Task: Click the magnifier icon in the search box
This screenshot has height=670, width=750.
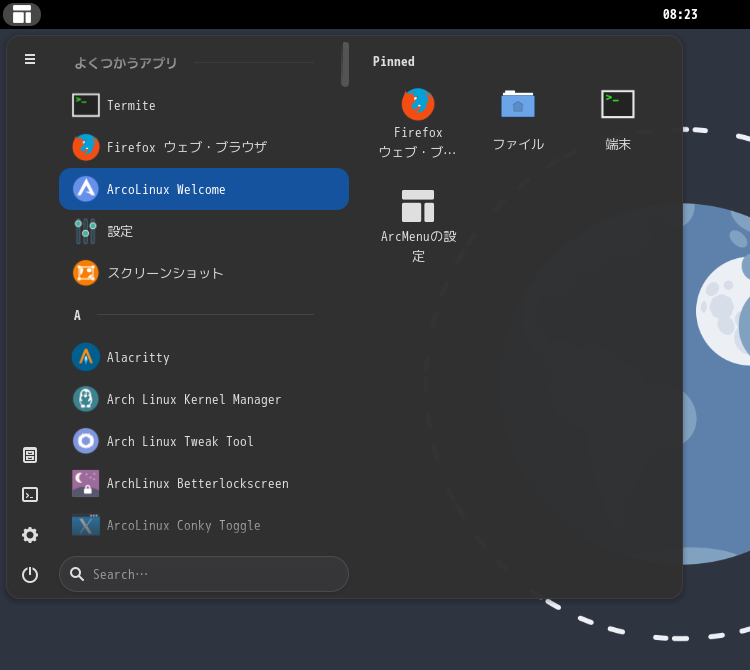Action: (x=77, y=574)
